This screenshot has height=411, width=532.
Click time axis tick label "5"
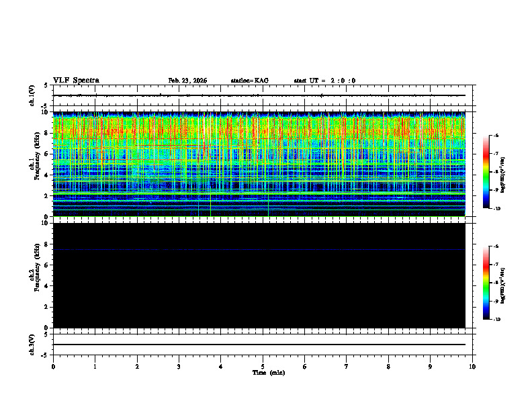(x=263, y=367)
